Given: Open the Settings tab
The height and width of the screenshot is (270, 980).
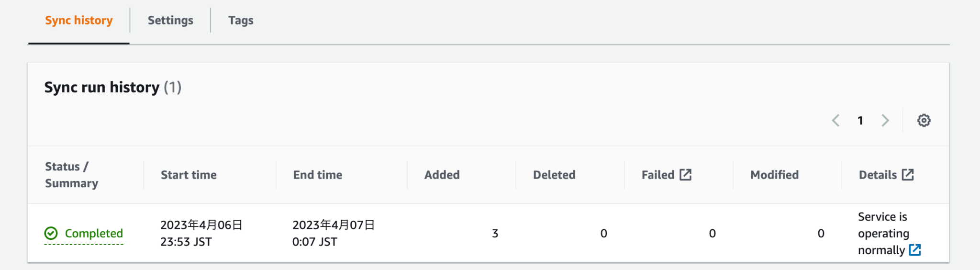Looking at the screenshot, I should tap(170, 21).
